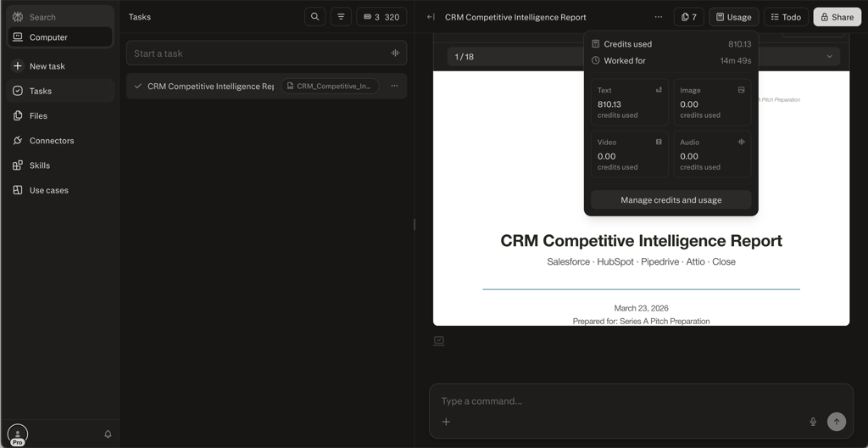Open the Files section
Viewport: 868px width, 448px height.
tap(60, 116)
